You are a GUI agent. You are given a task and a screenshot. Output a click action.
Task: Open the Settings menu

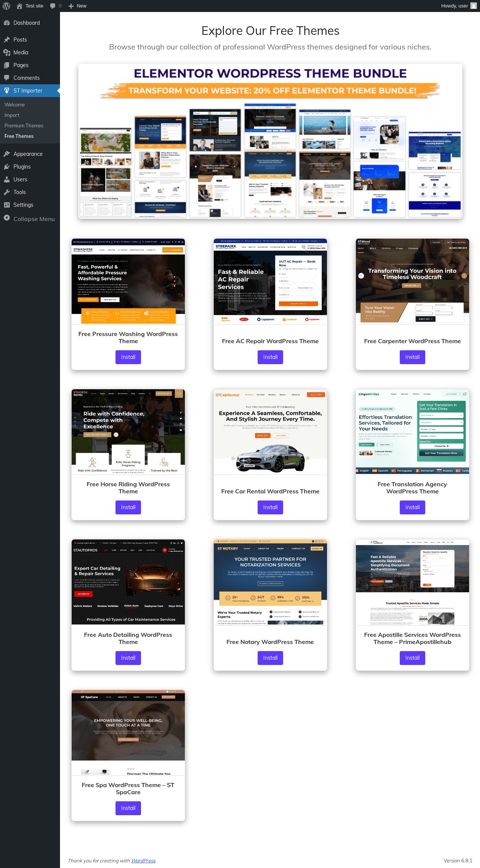click(30, 205)
